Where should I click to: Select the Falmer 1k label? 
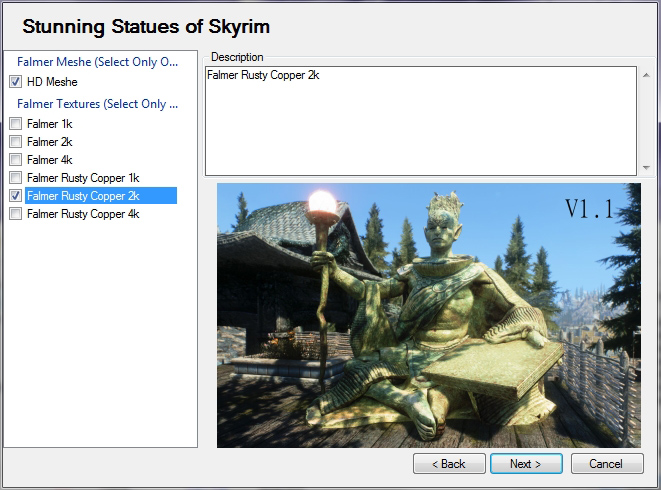[x=50, y=124]
